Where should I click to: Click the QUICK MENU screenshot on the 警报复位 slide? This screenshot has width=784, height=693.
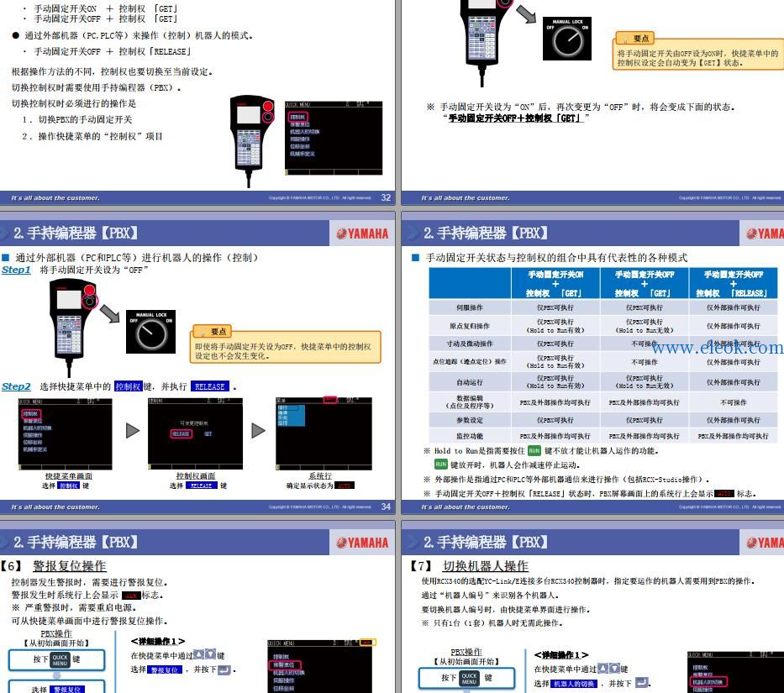pyautogui.click(x=320, y=666)
